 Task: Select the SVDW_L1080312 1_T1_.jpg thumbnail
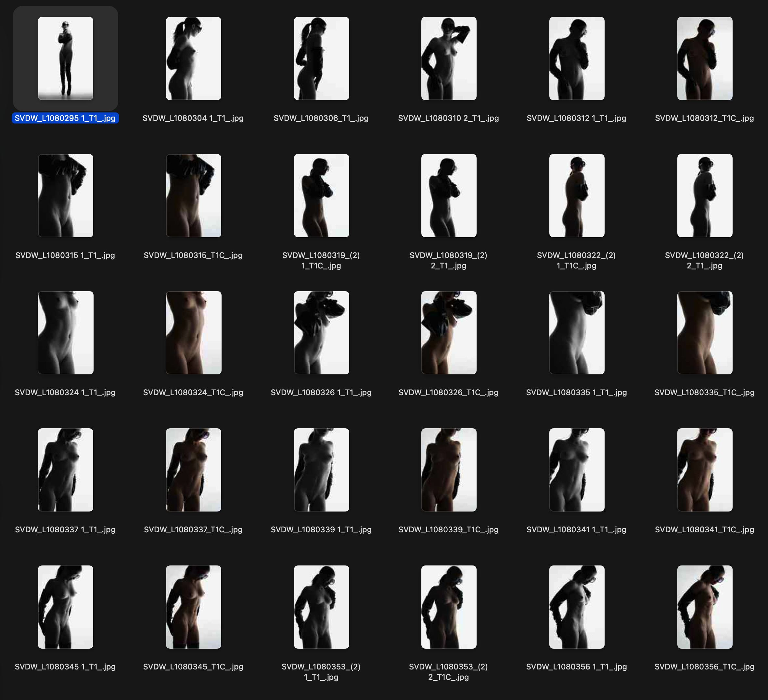point(577,57)
